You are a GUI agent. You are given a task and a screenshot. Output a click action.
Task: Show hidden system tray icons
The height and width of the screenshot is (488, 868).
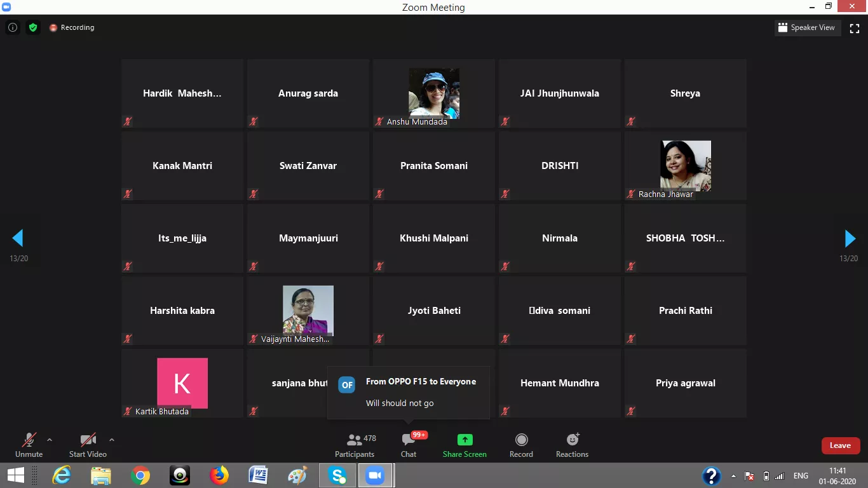[734, 476]
